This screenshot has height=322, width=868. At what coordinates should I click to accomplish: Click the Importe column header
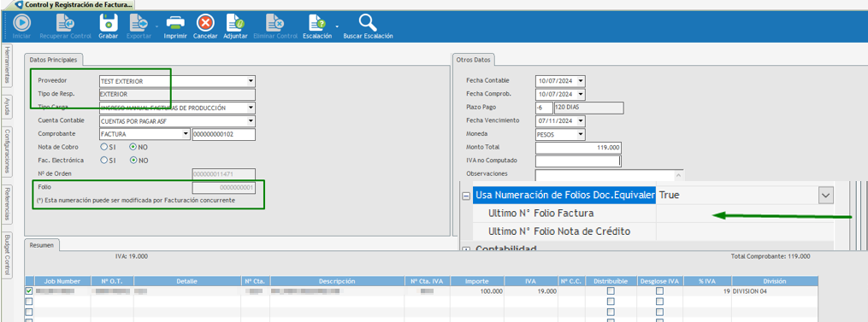click(476, 281)
